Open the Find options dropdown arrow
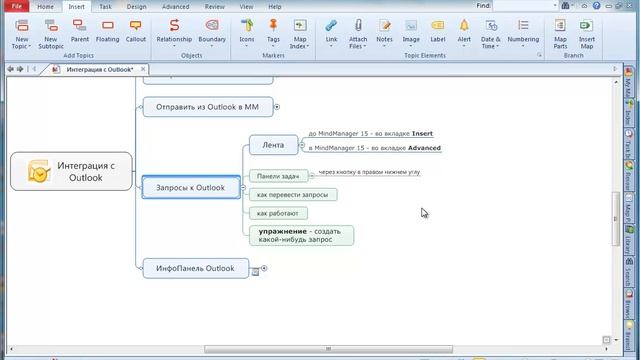This screenshot has height=360, width=640. pos(555,6)
